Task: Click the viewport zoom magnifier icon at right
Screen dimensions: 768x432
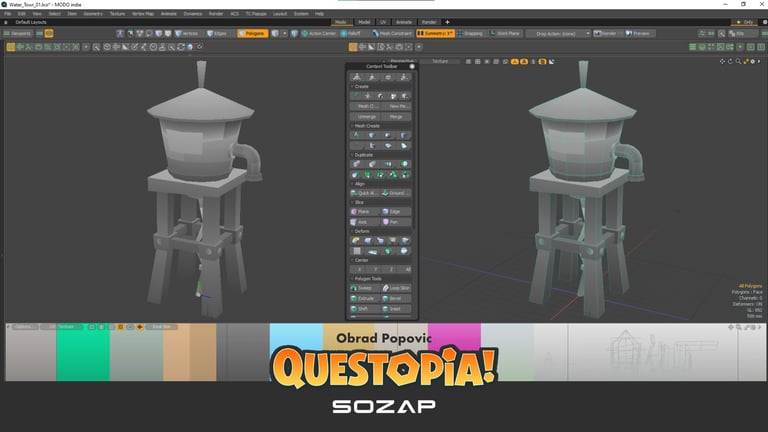Action: click(738, 61)
